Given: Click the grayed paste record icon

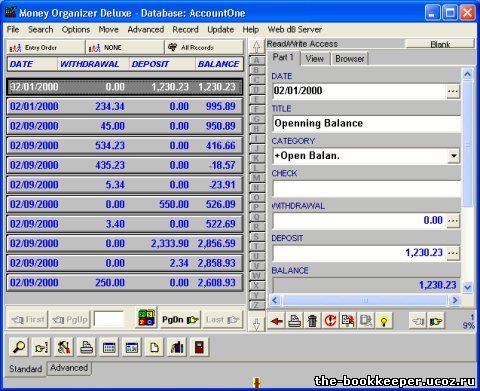Looking at the screenshot, I should coord(366,321).
